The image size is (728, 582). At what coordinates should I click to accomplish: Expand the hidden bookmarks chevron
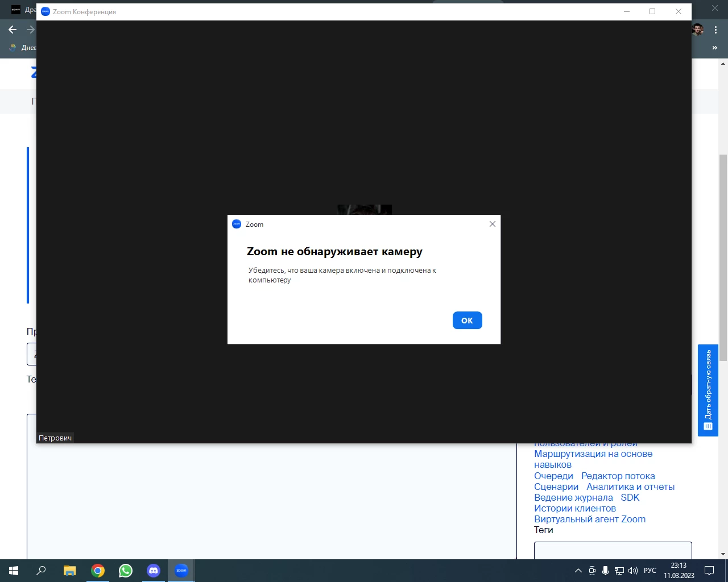(715, 48)
